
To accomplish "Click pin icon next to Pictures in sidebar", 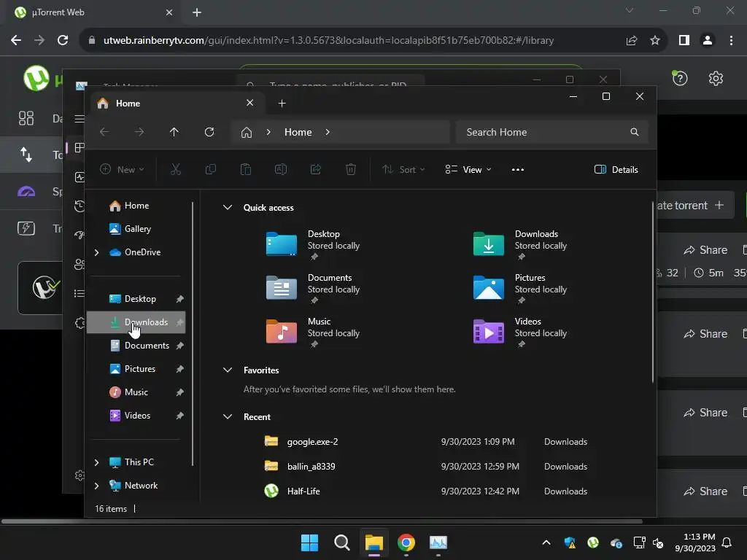I will pos(179,369).
